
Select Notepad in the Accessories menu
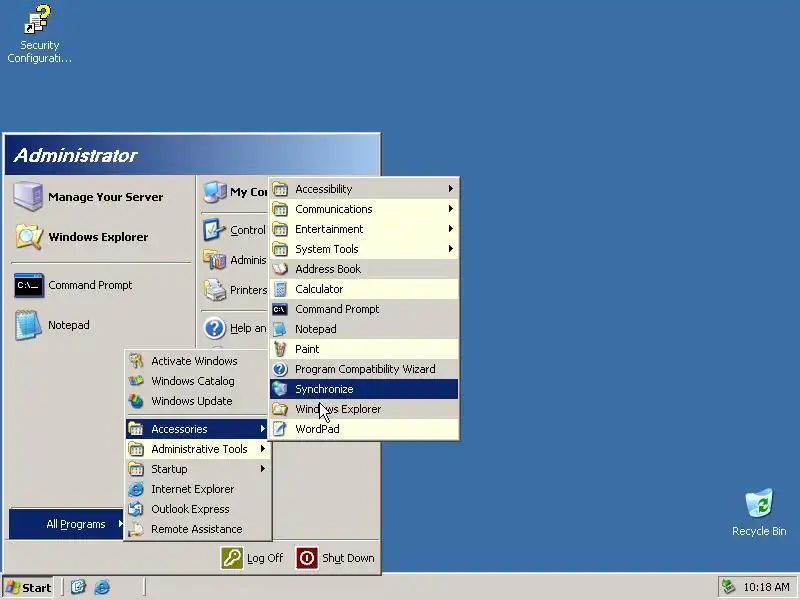pyautogui.click(x=364, y=329)
